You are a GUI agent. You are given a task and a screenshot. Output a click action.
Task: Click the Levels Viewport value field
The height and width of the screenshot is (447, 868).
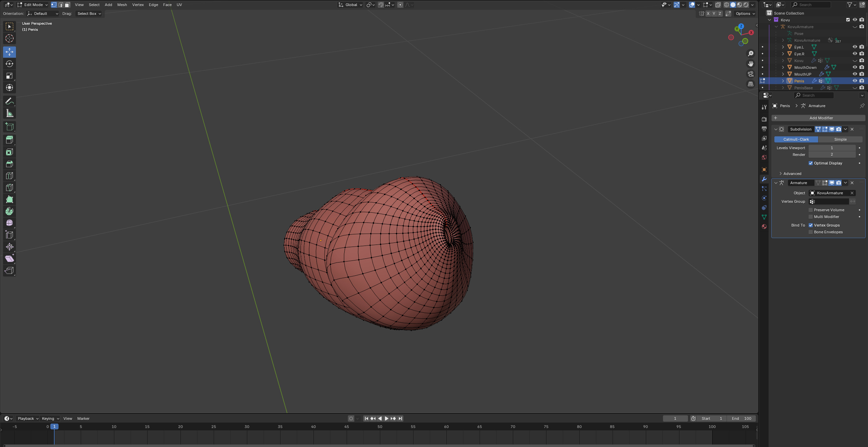point(832,148)
